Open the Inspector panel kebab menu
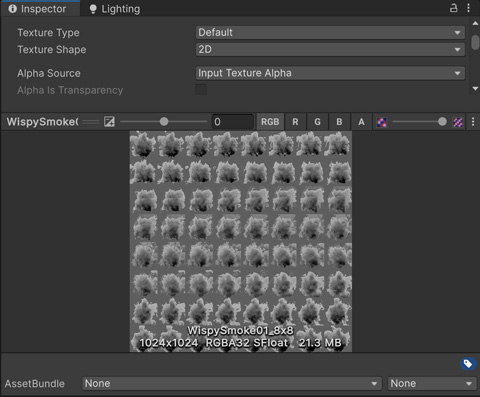This screenshot has height=397, width=480. (468, 8)
